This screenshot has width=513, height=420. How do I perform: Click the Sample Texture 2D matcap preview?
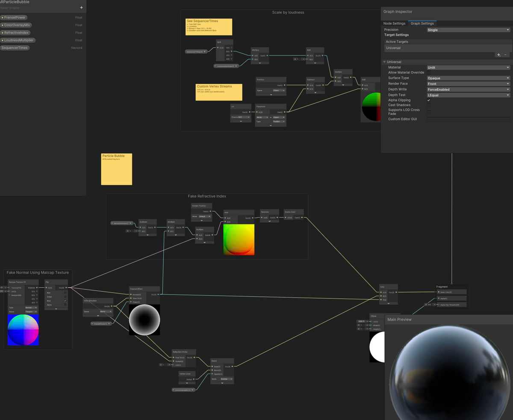(x=23, y=330)
